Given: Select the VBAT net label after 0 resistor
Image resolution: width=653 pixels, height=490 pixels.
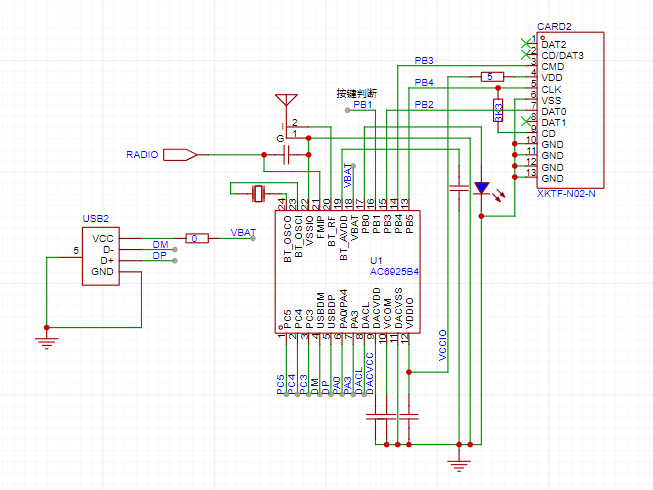Looking at the screenshot, I should click(243, 232).
